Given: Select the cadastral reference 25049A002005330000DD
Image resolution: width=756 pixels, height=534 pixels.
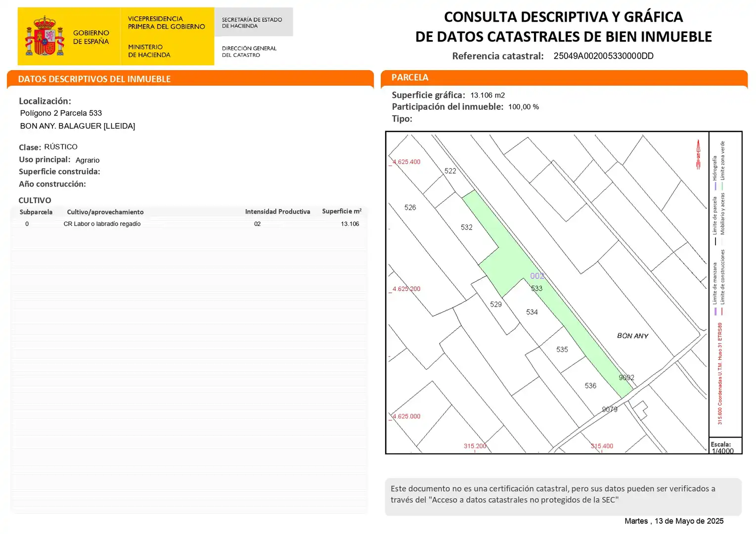Looking at the screenshot, I should [x=603, y=56].
